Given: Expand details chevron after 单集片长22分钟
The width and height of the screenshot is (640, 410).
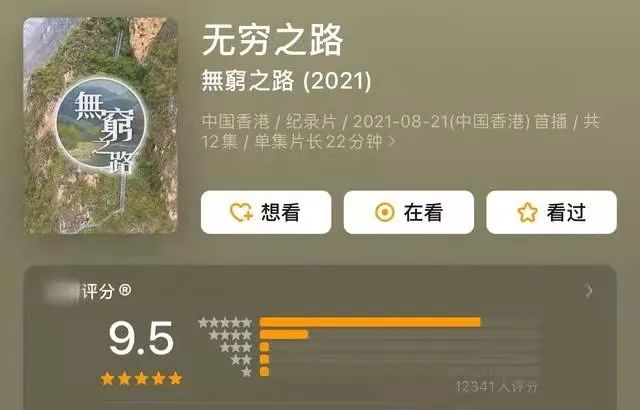Looking at the screenshot, I should [391, 142].
